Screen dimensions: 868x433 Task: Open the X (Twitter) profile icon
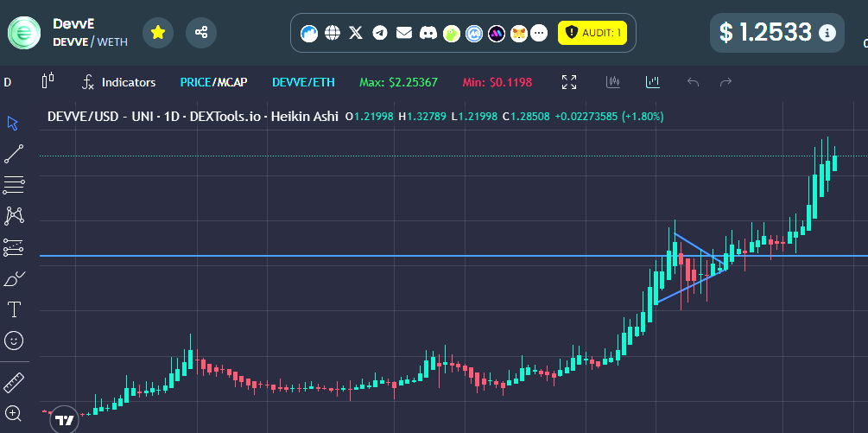356,33
